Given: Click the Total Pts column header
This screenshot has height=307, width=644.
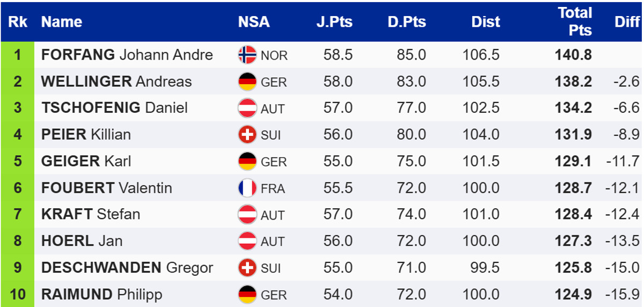Looking at the screenshot, I should [575, 21].
